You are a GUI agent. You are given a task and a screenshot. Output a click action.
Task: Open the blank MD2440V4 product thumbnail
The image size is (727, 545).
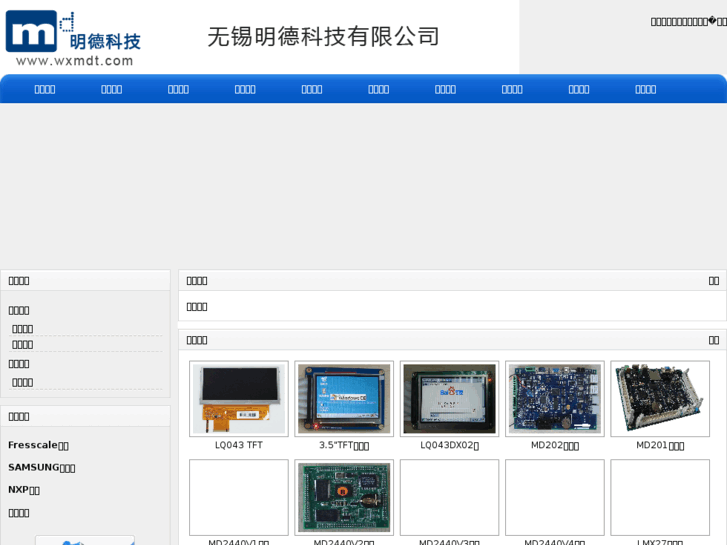(555, 498)
